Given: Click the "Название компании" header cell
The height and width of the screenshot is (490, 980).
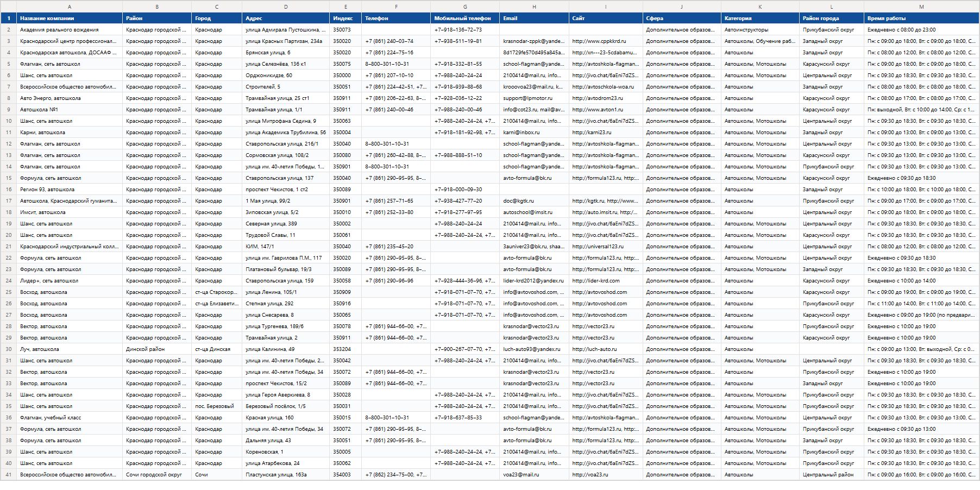Looking at the screenshot, I should 70,18.
